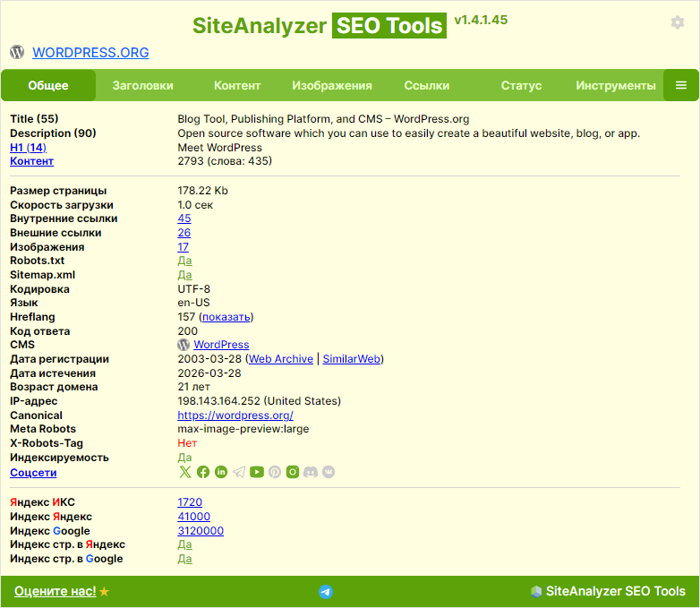The height and width of the screenshot is (608, 700).
Task: Open internal links count 45
Action: click(184, 218)
